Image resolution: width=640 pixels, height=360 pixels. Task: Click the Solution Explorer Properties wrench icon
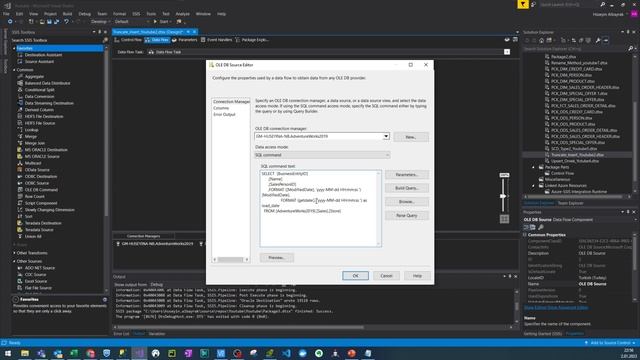[x=598, y=40]
